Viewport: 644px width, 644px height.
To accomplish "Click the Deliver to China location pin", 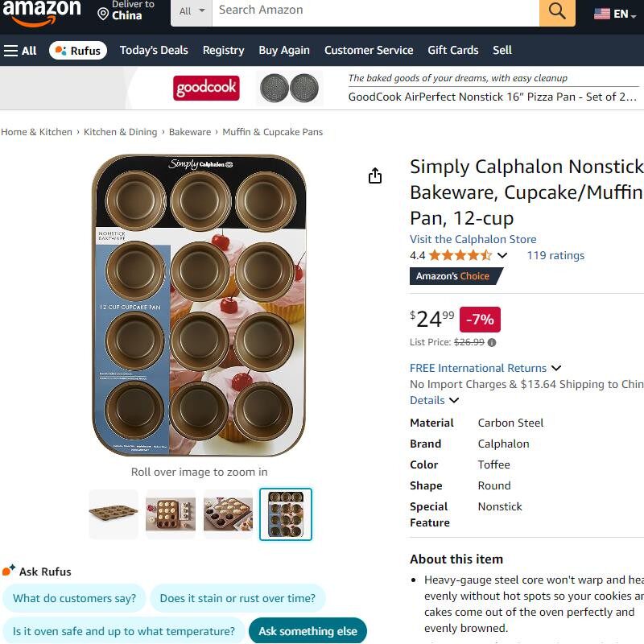I will (x=103, y=14).
